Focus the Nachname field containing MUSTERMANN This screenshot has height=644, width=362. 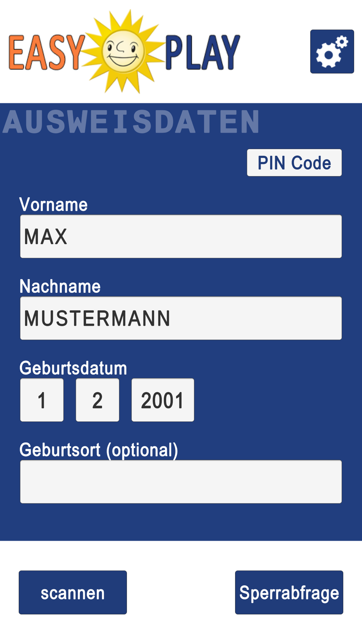pos(181,318)
